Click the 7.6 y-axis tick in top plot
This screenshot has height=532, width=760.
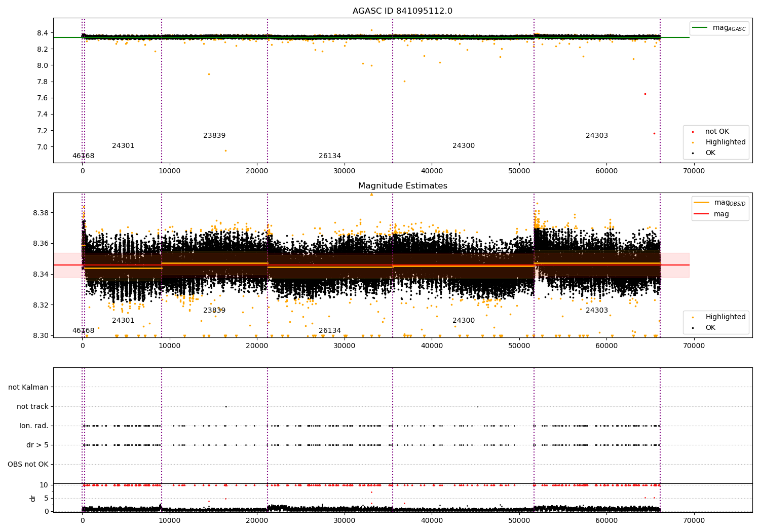(x=43, y=98)
